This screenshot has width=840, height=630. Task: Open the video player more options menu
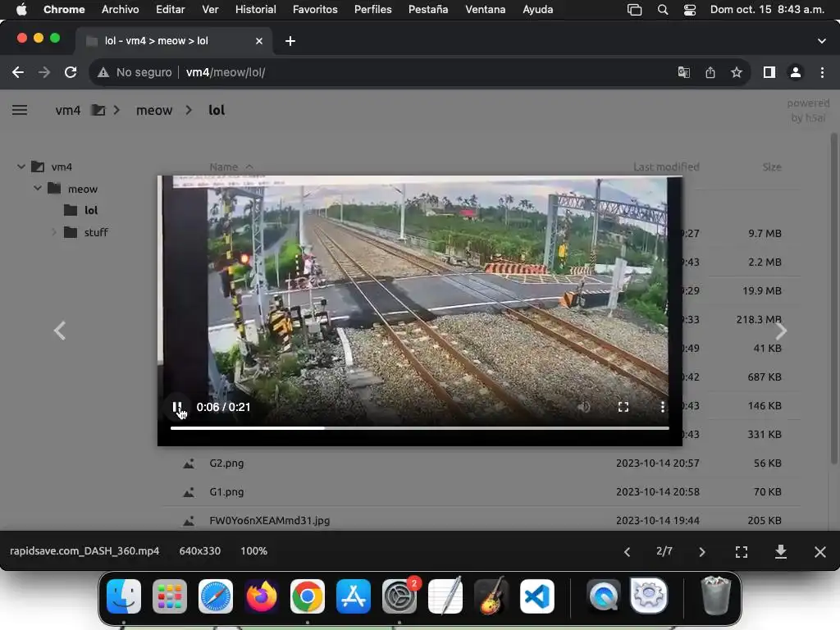pyautogui.click(x=663, y=407)
